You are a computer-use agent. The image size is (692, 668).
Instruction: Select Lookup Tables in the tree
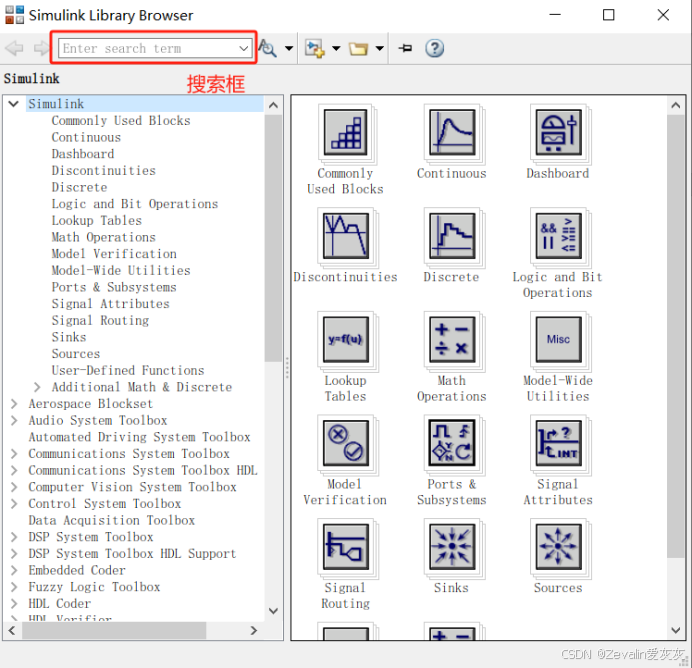(x=97, y=221)
